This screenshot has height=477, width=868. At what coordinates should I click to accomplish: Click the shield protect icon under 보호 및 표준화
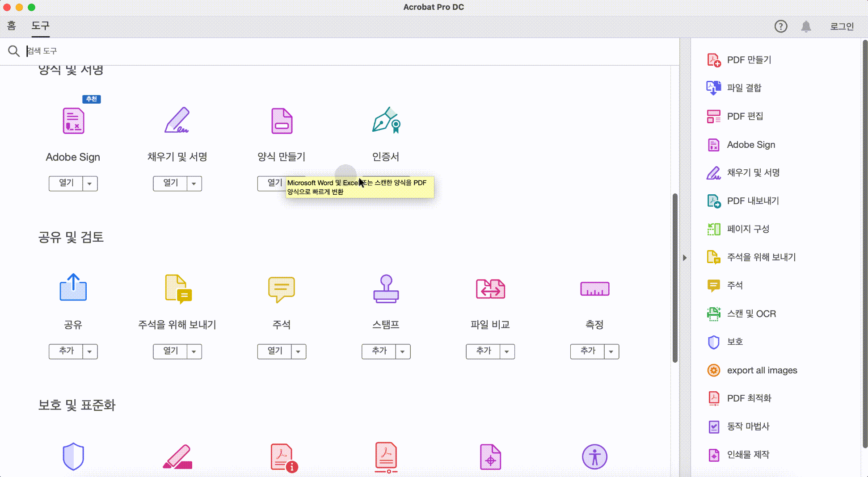pyautogui.click(x=73, y=456)
